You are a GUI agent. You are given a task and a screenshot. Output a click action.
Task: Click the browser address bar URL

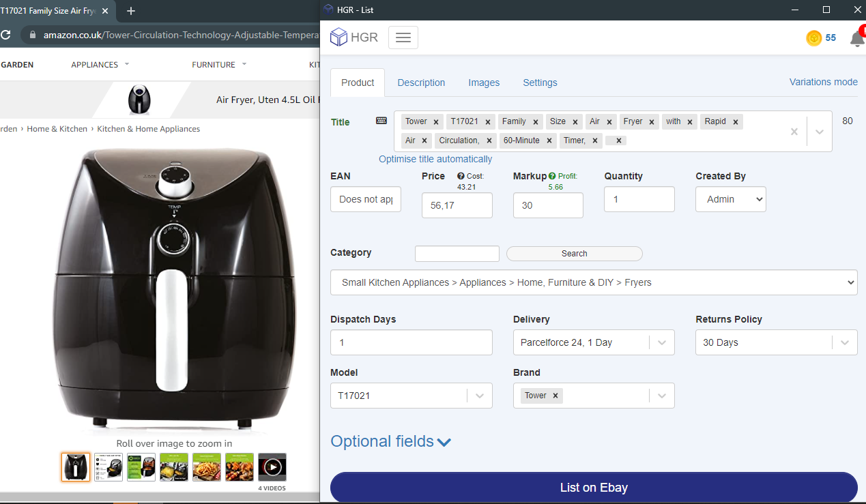[x=181, y=35]
